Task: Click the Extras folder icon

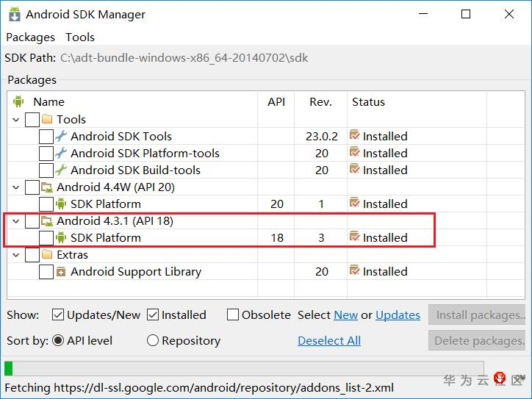Action: pyautogui.click(x=47, y=254)
